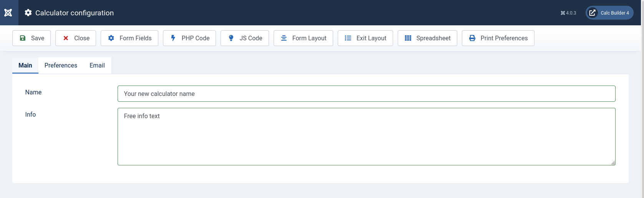The image size is (644, 198).
Task: Open the Calc Builder 4 link
Action: coord(614,13)
